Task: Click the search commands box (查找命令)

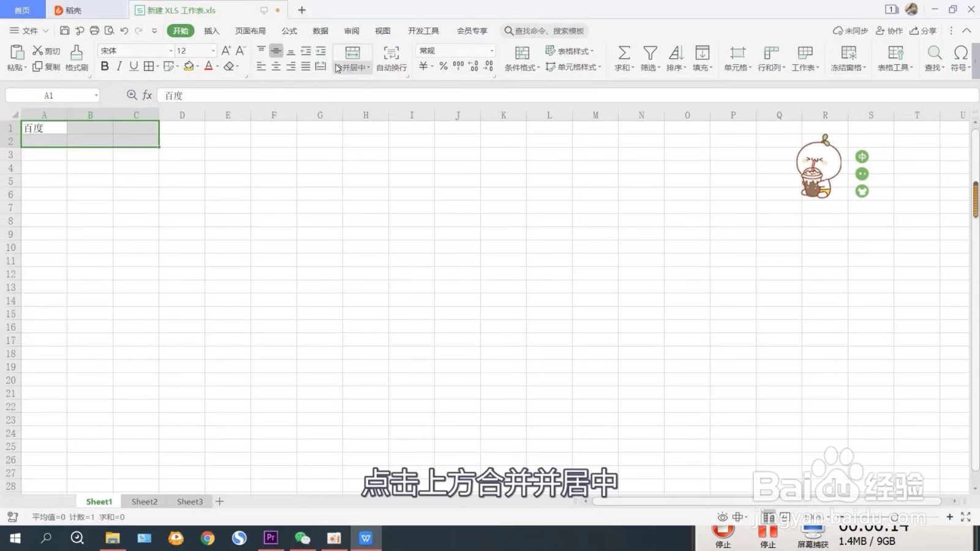Action: [x=545, y=31]
